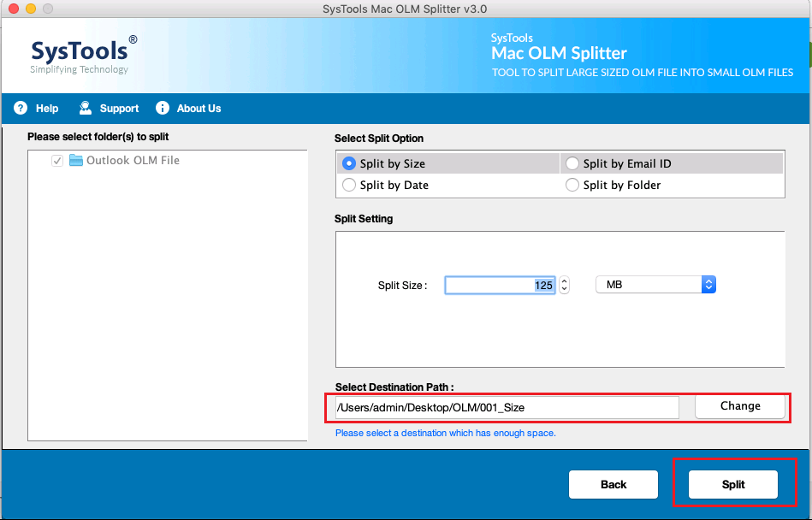Click the Help question mark icon

click(x=21, y=108)
